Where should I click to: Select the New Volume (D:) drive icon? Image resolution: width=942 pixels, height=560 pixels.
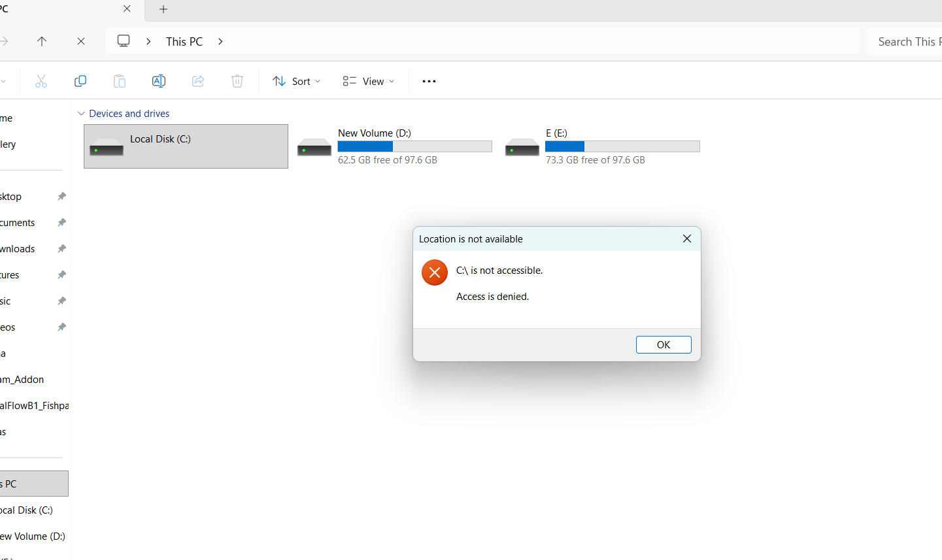click(x=314, y=148)
